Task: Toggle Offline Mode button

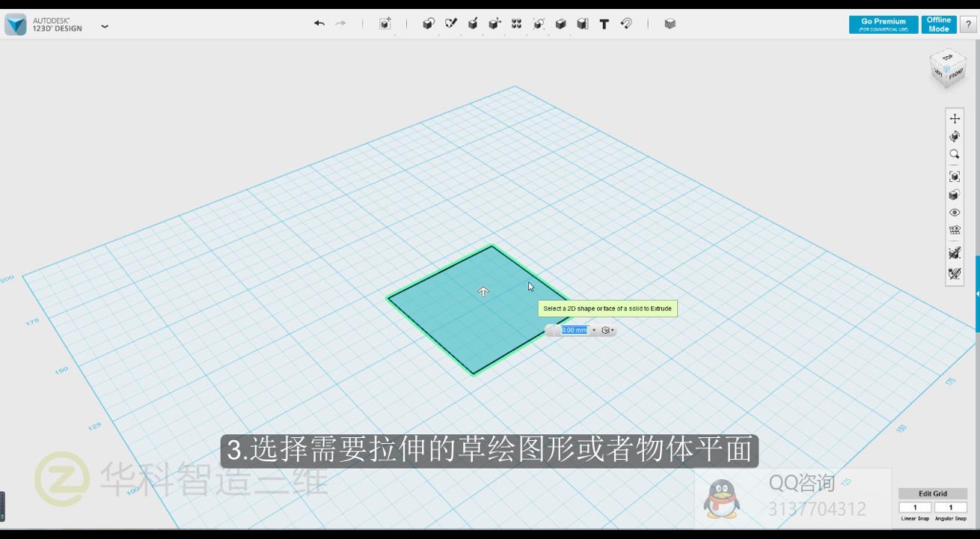Action: pyautogui.click(x=938, y=25)
